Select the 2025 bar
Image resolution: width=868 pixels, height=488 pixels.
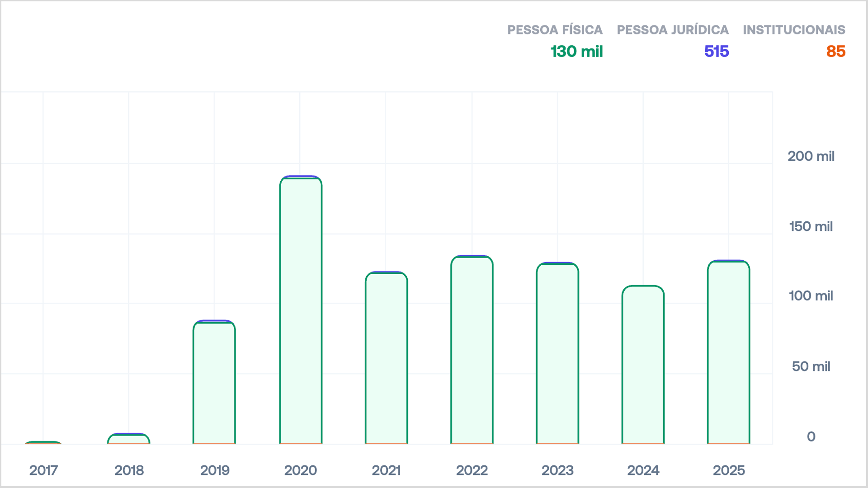pos(728,352)
